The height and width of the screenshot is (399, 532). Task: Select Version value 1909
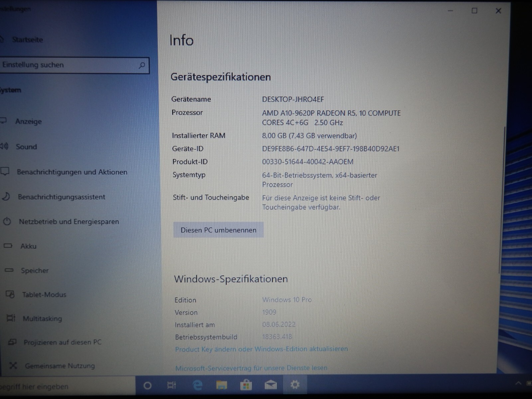click(269, 312)
